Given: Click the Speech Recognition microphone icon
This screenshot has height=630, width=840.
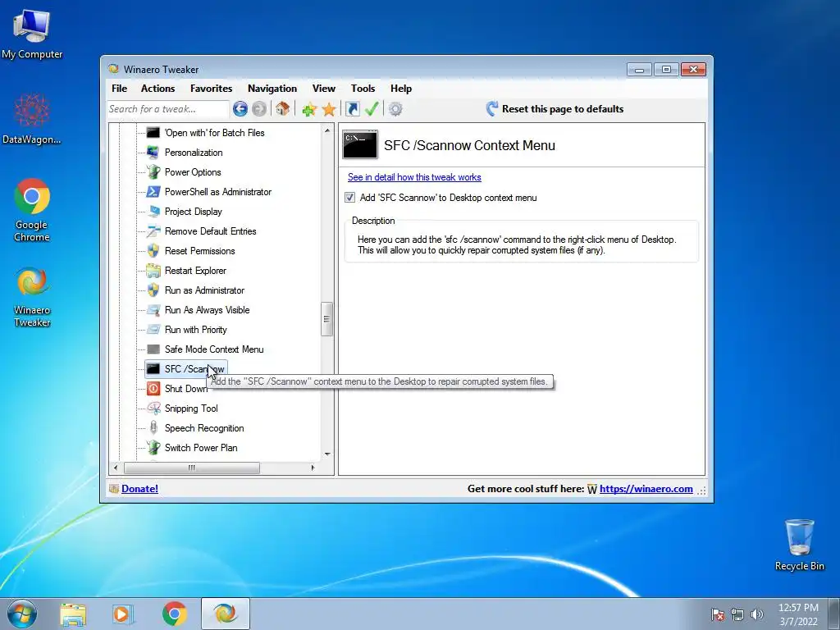Looking at the screenshot, I should [153, 427].
